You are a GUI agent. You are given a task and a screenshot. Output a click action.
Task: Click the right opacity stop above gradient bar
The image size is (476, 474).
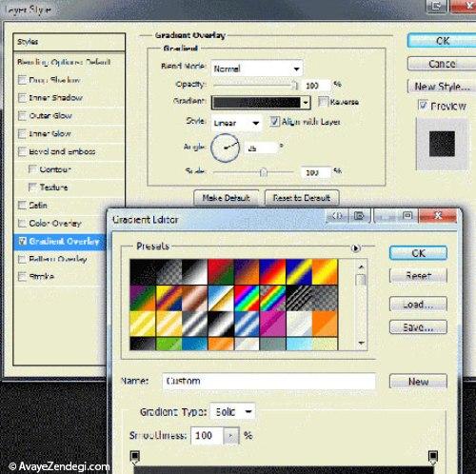point(433,456)
